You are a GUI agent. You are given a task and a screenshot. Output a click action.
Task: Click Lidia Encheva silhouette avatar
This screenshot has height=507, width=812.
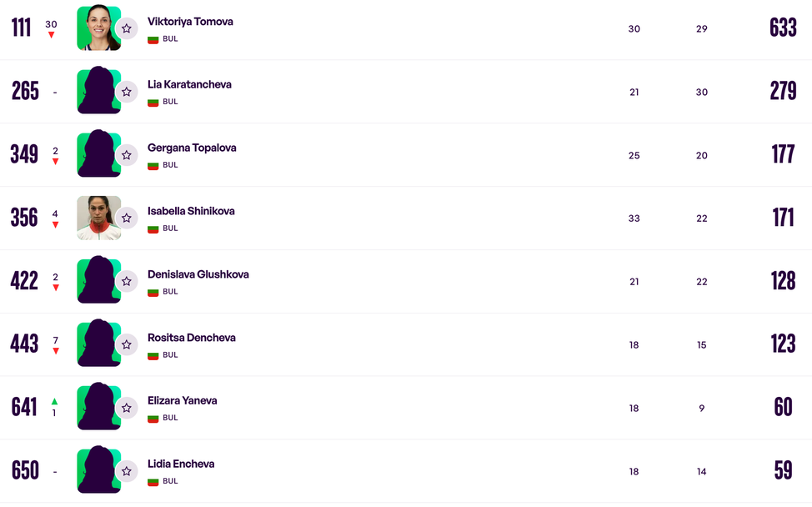(97, 470)
